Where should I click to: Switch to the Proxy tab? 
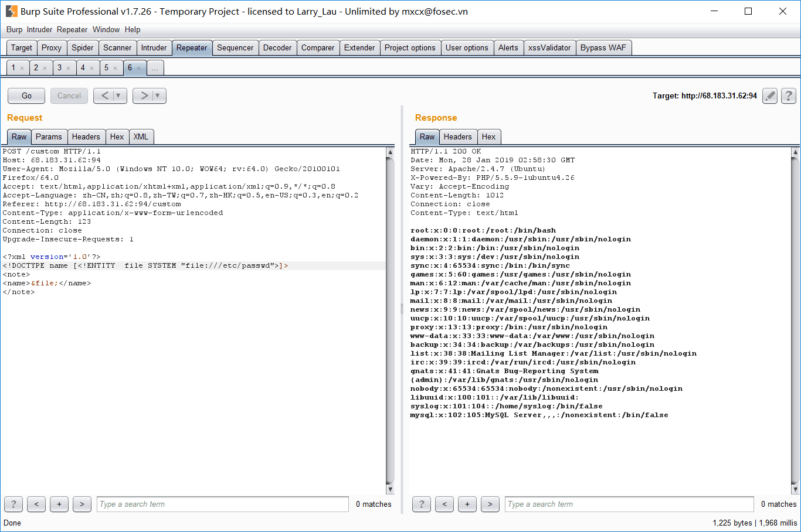[x=52, y=48]
